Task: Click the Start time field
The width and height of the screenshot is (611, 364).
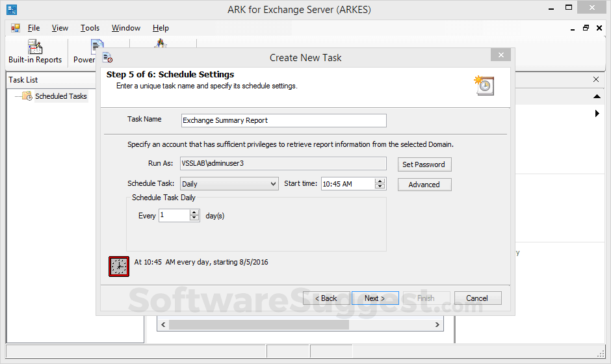Action: pos(348,183)
